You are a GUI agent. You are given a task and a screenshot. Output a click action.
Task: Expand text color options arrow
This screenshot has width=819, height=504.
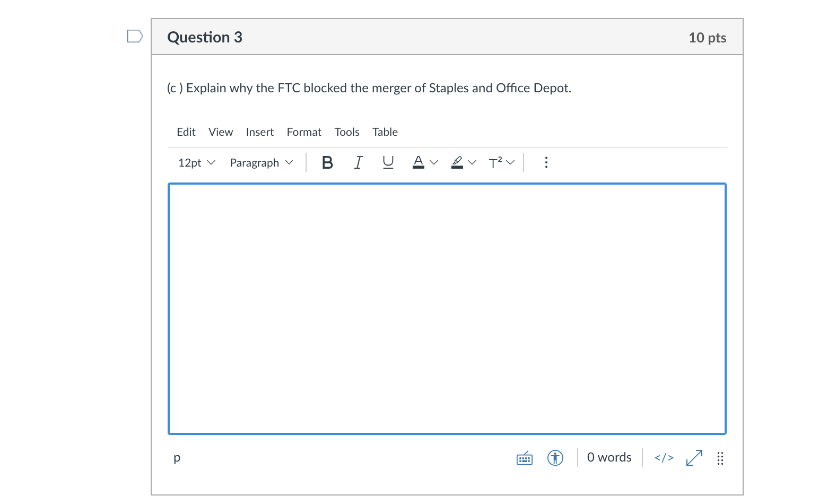click(434, 162)
